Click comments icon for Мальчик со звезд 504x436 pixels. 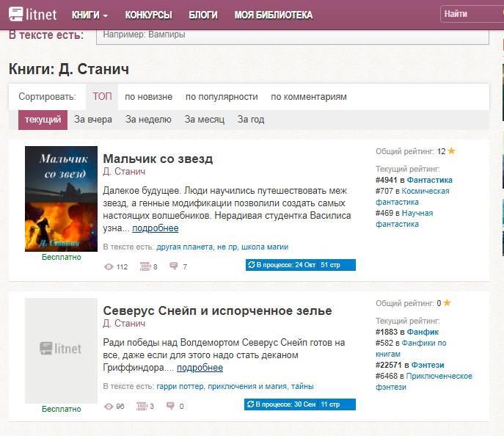[174, 266]
